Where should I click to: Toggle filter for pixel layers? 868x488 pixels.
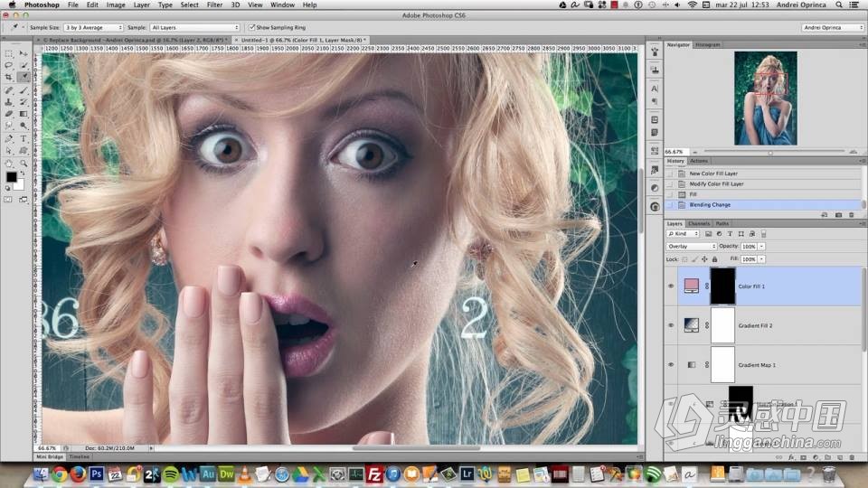[x=708, y=234]
